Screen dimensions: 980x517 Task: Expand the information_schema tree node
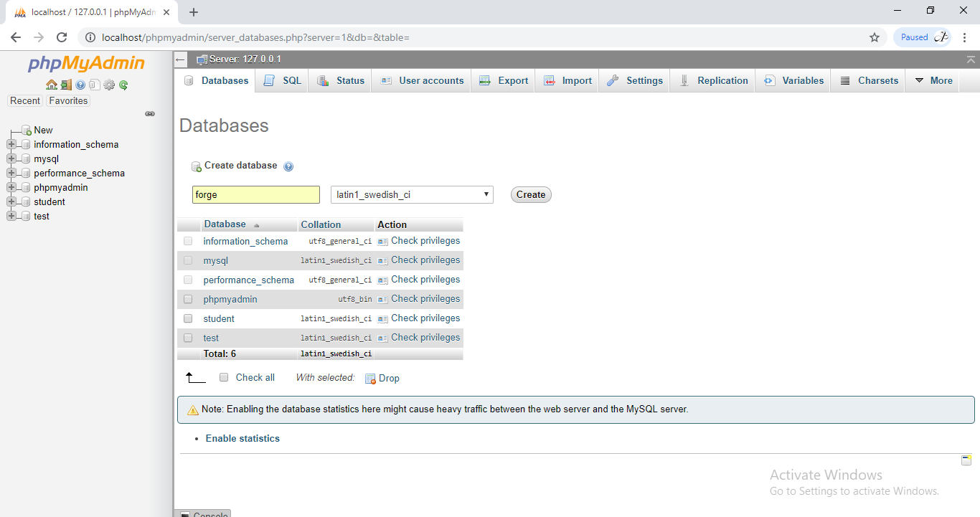[x=11, y=145]
